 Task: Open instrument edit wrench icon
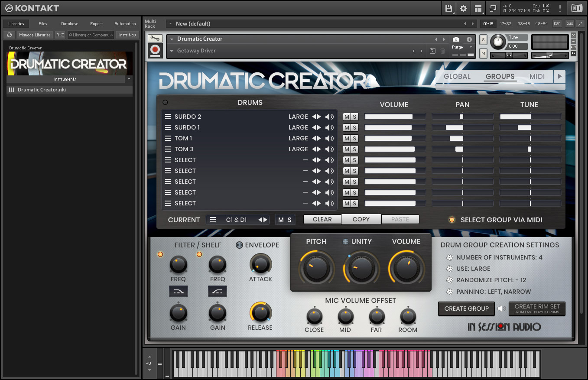[155, 39]
